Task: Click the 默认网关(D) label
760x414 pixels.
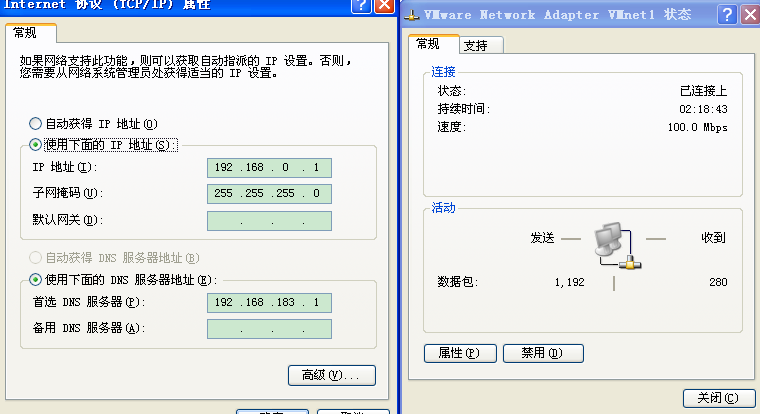Action: tap(68, 220)
